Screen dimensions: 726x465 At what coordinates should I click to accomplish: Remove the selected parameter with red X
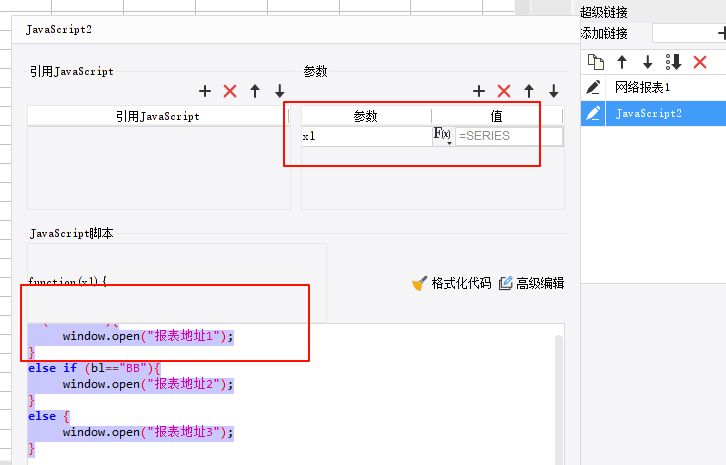(504, 91)
